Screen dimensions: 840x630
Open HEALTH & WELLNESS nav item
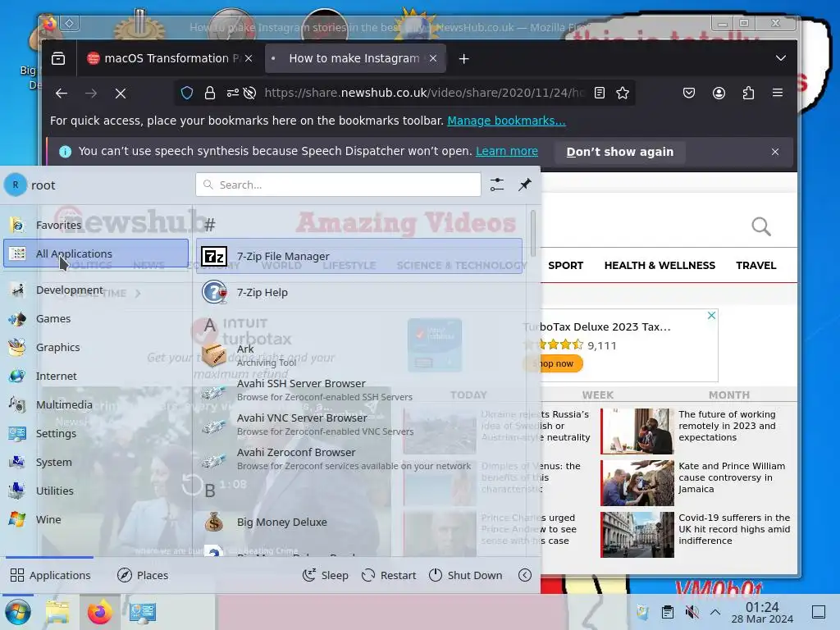point(660,265)
